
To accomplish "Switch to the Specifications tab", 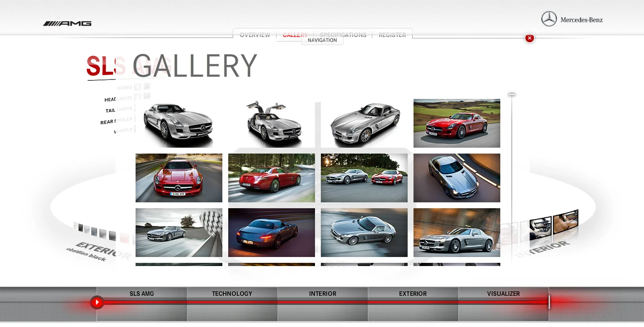I will (343, 35).
